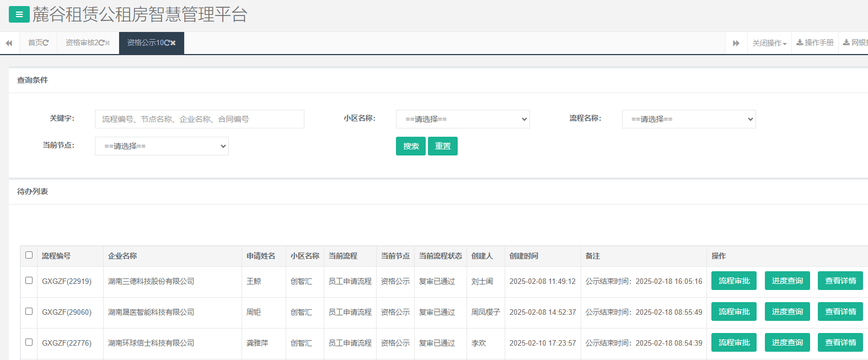Tick the checkbox for GXGZF(22776)
Image resolution: width=868 pixels, height=360 pixels.
coord(29,342)
